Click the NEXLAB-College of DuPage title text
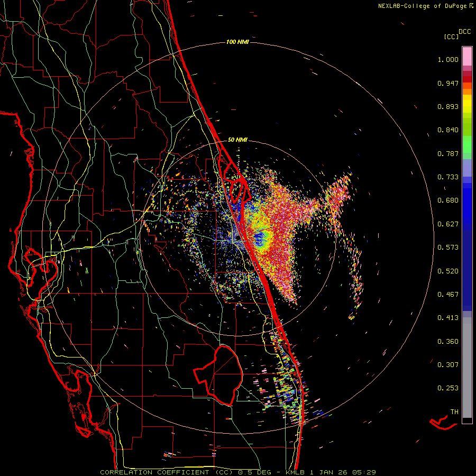 pyautogui.click(x=423, y=6)
